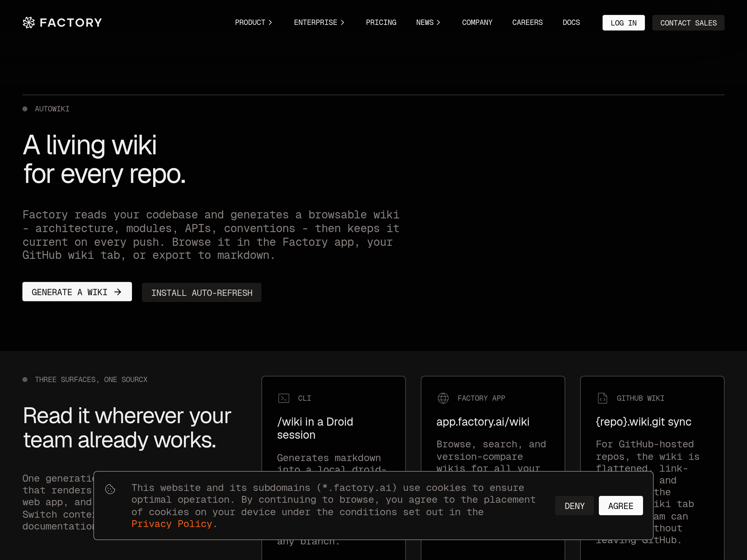Agree to cookies in the banner
The width and height of the screenshot is (747, 560).
[621, 506]
